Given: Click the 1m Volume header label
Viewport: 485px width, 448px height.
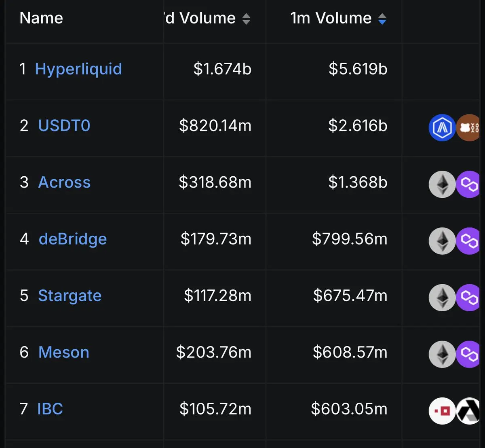Looking at the screenshot, I should tap(331, 18).
